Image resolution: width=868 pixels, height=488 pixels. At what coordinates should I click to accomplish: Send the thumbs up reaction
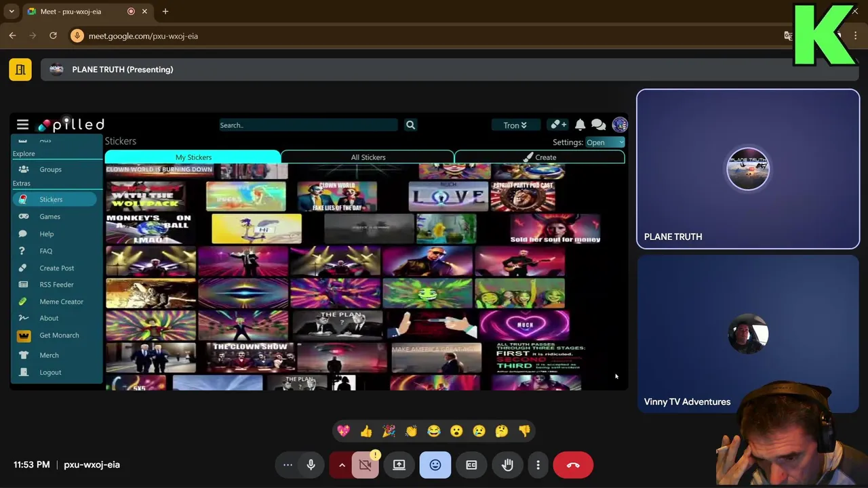(366, 431)
